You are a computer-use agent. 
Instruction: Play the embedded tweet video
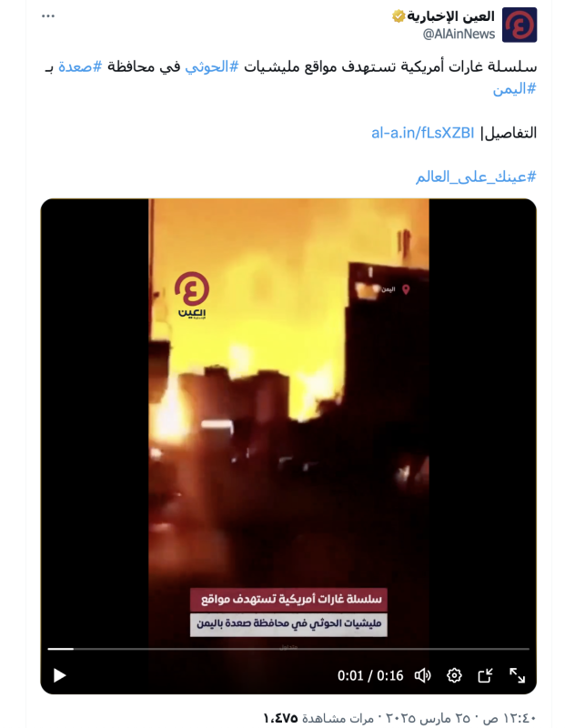[x=59, y=675]
